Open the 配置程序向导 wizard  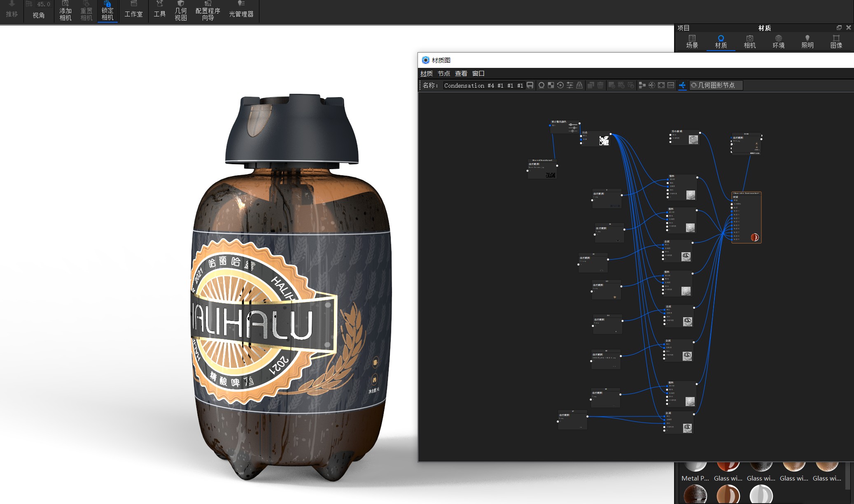pos(207,10)
